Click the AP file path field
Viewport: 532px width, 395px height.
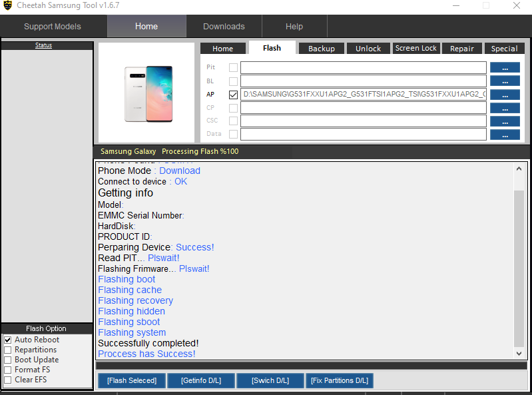(x=364, y=95)
